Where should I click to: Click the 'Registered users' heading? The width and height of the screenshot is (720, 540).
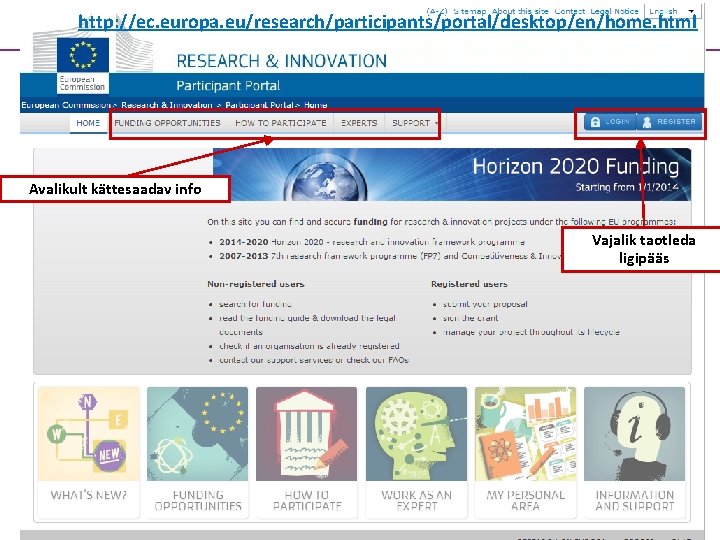click(x=469, y=284)
